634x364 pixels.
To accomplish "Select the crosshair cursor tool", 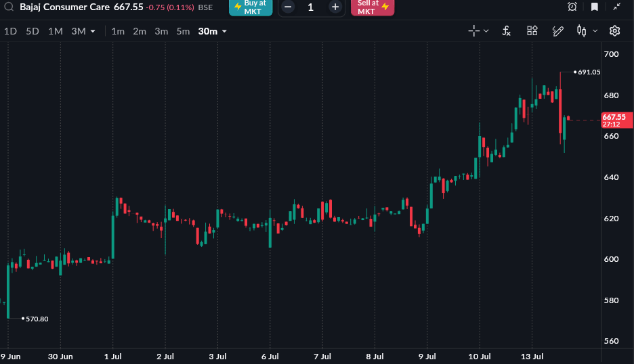I will [474, 30].
